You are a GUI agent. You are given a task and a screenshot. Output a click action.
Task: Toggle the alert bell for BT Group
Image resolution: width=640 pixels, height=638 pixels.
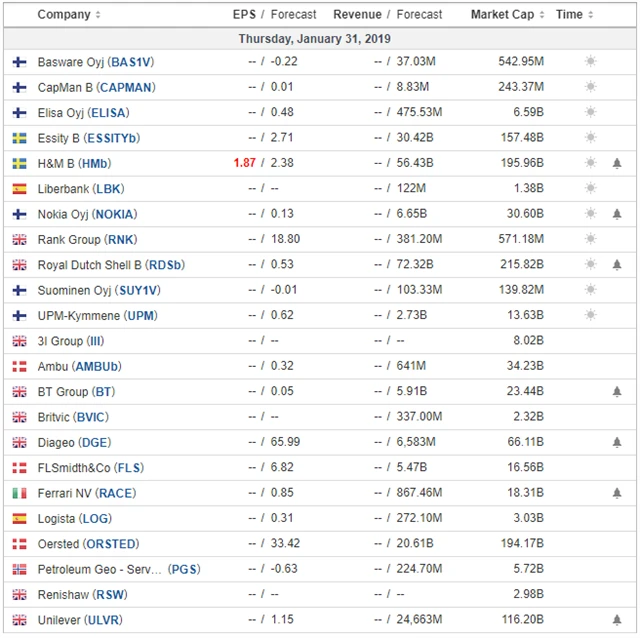pos(617,392)
